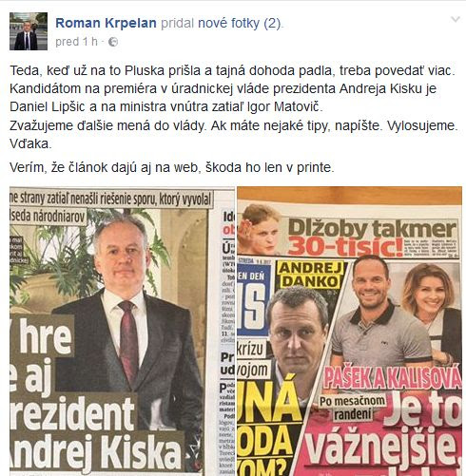Screen dimensions: 466x476
Task: Click the line "Verím, že článok dajú aj na web"
Action: coord(172,167)
